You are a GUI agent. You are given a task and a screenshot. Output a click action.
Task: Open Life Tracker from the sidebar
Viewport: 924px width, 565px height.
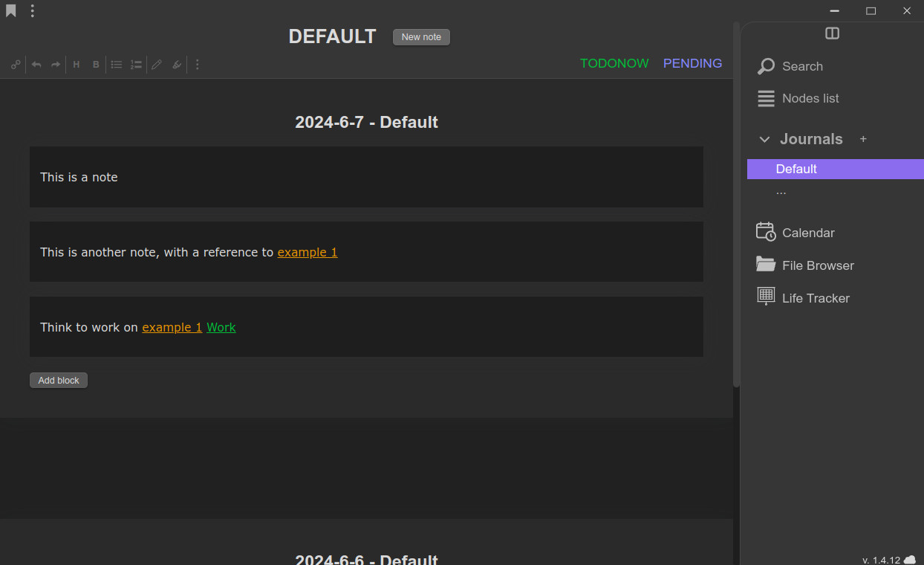click(816, 298)
